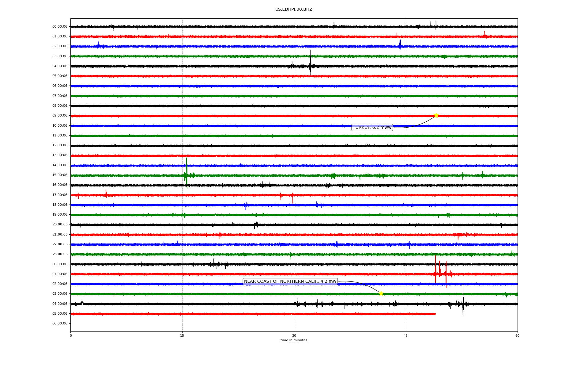Click the x-axis tick label 15

click(182, 335)
